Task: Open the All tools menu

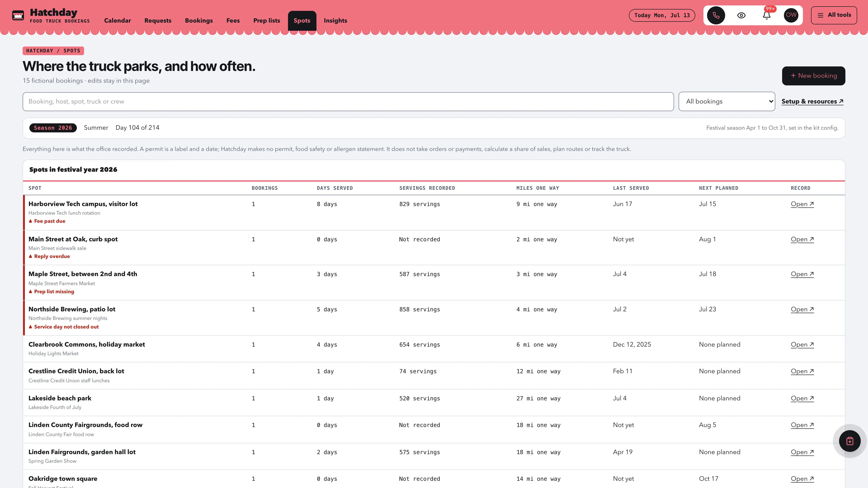Action: click(834, 15)
